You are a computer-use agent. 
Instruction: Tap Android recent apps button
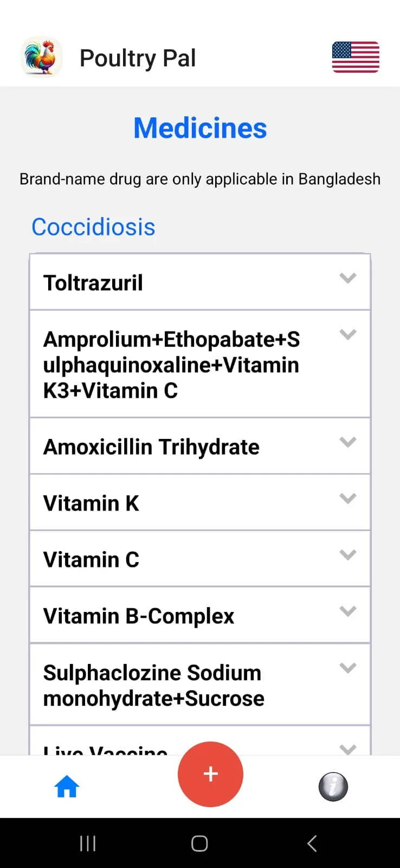(88, 843)
